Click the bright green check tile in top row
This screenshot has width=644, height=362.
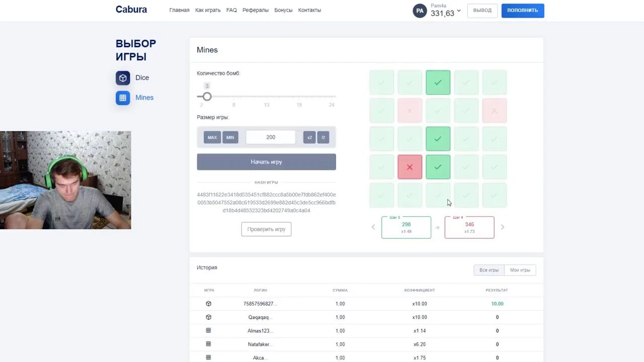pyautogui.click(x=438, y=82)
